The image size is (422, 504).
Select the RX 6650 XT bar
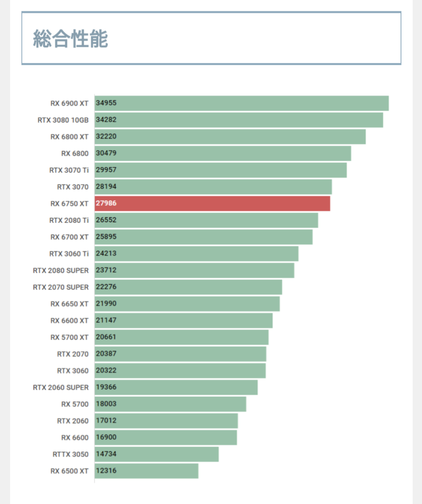pyautogui.click(x=187, y=304)
